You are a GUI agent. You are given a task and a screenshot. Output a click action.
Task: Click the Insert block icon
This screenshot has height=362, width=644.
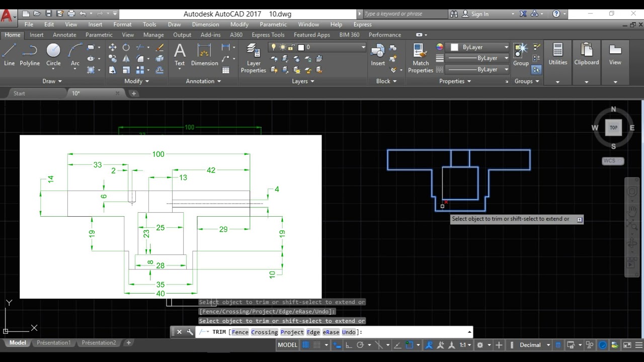click(378, 54)
